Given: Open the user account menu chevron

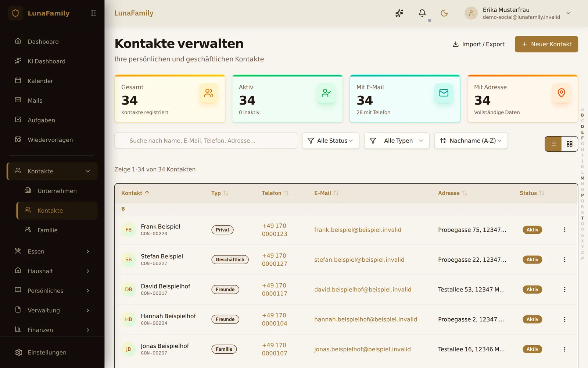Looking at the screenshot, I should (x=569, y=13).
